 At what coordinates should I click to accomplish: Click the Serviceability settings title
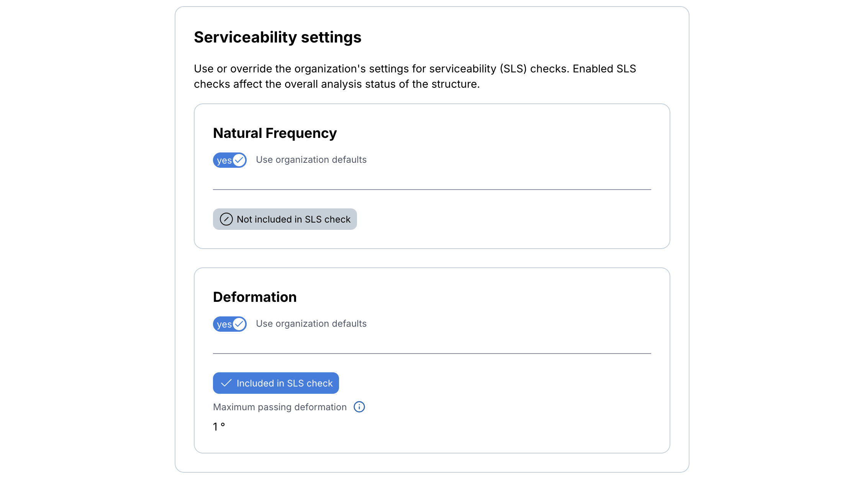[277, 37]
